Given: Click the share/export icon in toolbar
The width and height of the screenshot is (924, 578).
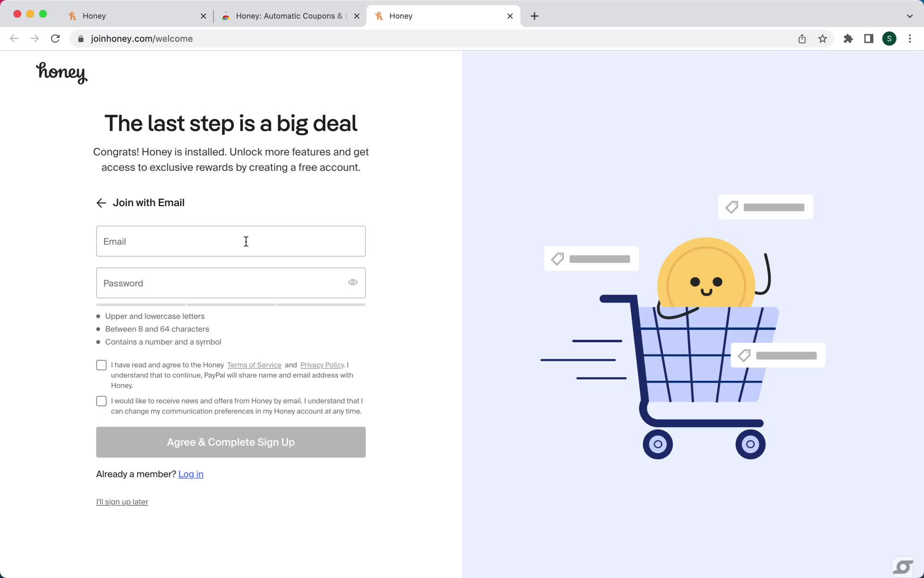Looking at the screenshot, I should 802,39.
